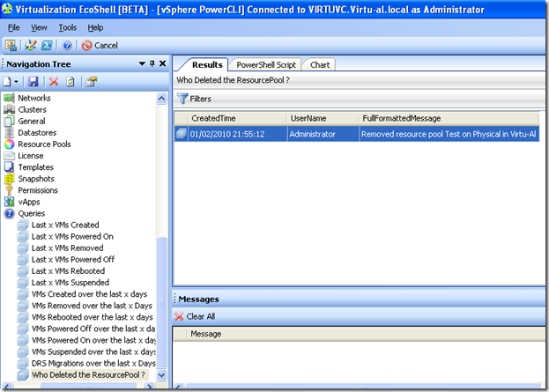Open VMs Created over the last x days

[x=89, y=294]
